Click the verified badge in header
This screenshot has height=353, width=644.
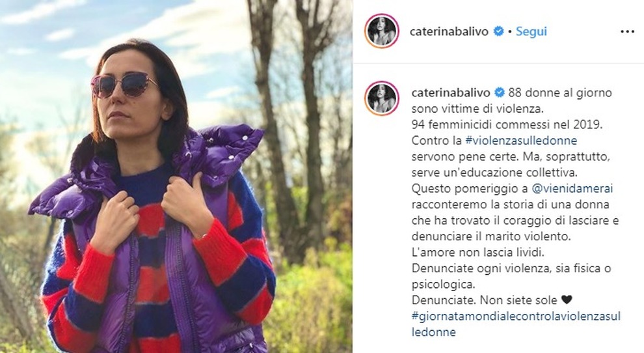[x=498, y=31]
